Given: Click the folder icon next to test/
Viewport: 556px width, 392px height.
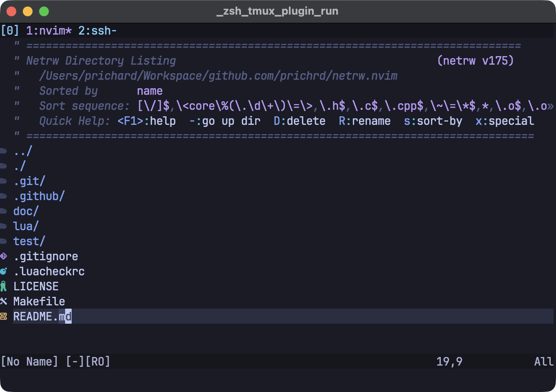Looking at the screenshot, I should [4, 241].
